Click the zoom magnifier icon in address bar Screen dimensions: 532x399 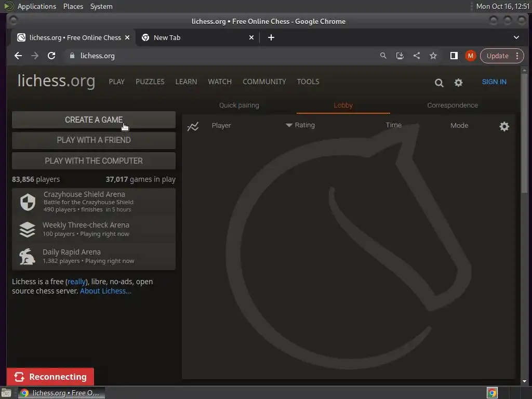click(x=383, y=56)
